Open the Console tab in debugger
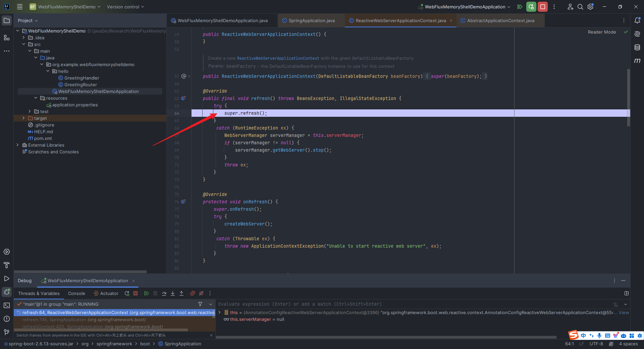This screenshot has height=349, width=644. click(76, 293)
